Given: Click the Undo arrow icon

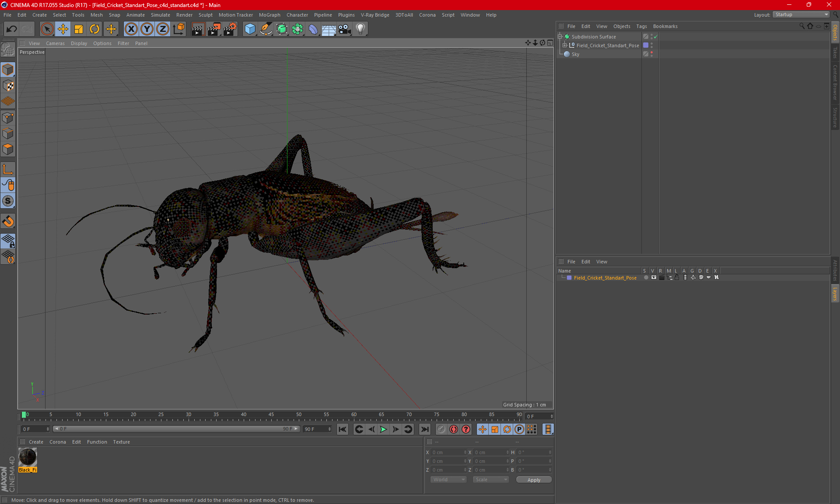Looking at the screenshot, I should (12, 29).
